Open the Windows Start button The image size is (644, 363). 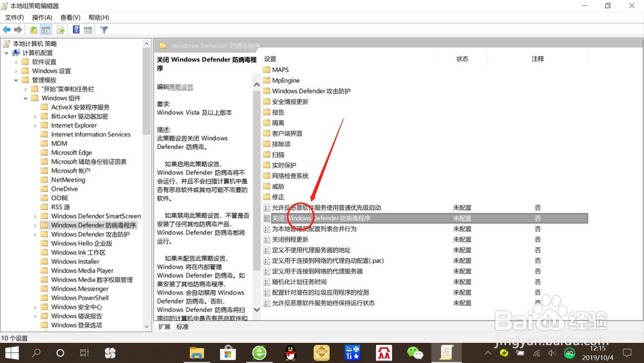point(12,353)
